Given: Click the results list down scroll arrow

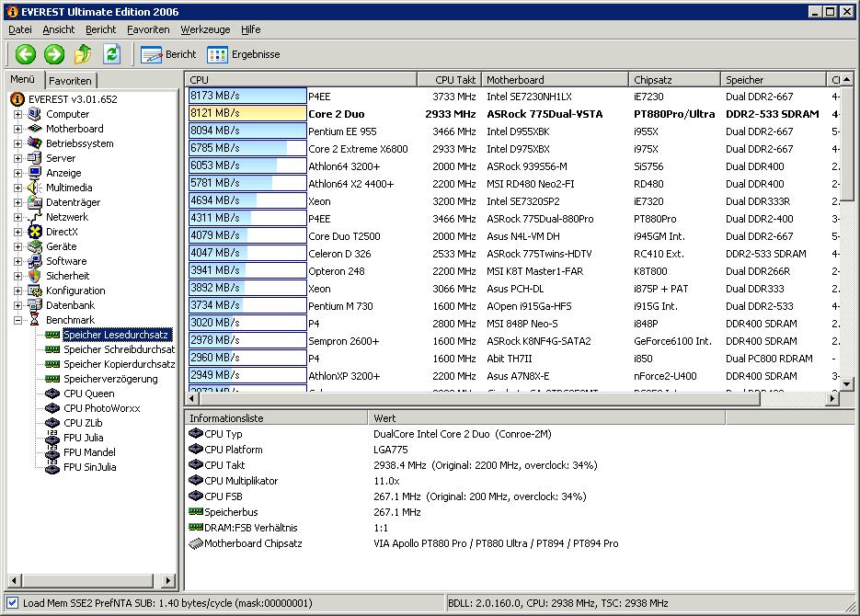Looking at the screenshot, I should pyautogui.click(x=847, y=384).
